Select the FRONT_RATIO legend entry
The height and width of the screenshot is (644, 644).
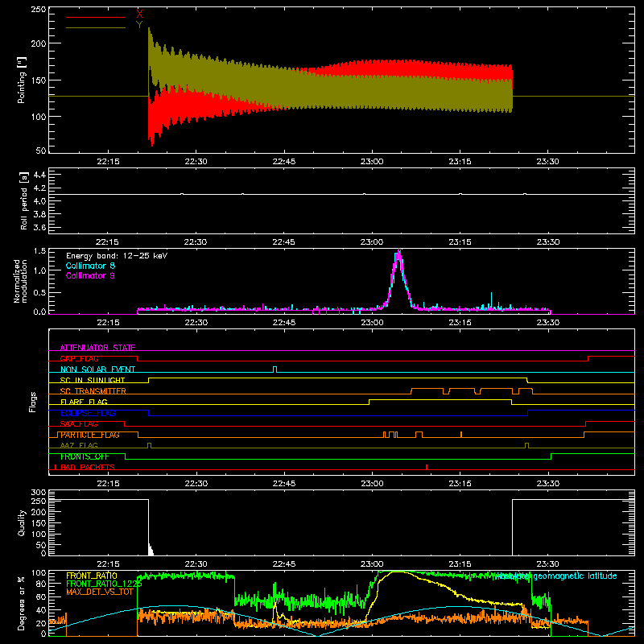[92, 576]
